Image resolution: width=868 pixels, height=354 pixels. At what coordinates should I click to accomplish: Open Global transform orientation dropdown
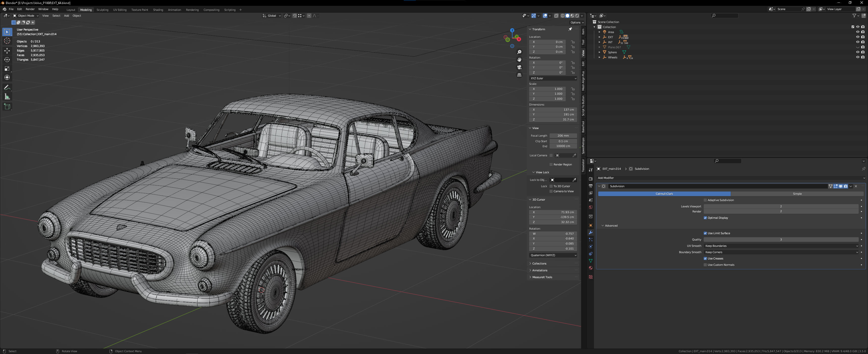click(x=272, y=15)
